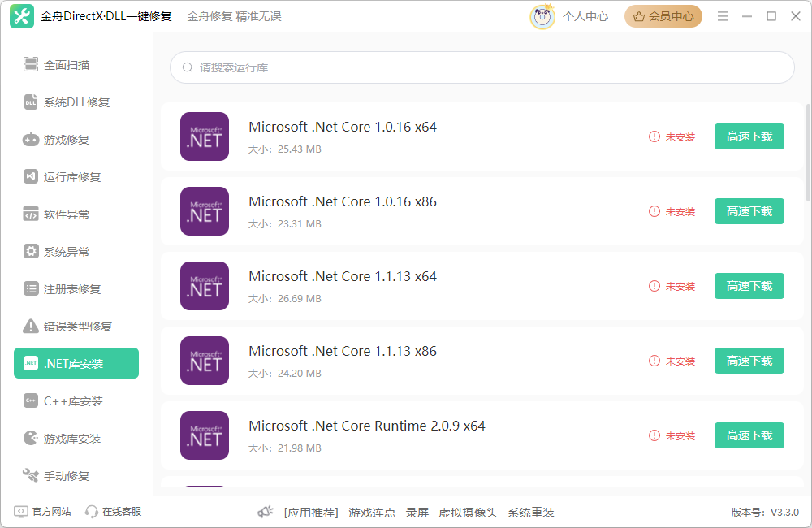812x528 pixels.
Task: Open the 手动修复 tools icon
Action: coord(31,475)
